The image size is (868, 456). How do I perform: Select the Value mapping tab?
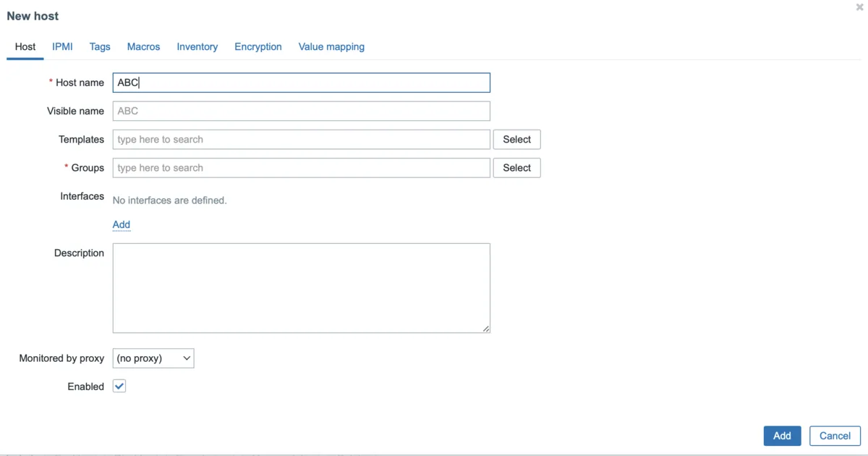point(331,47)
